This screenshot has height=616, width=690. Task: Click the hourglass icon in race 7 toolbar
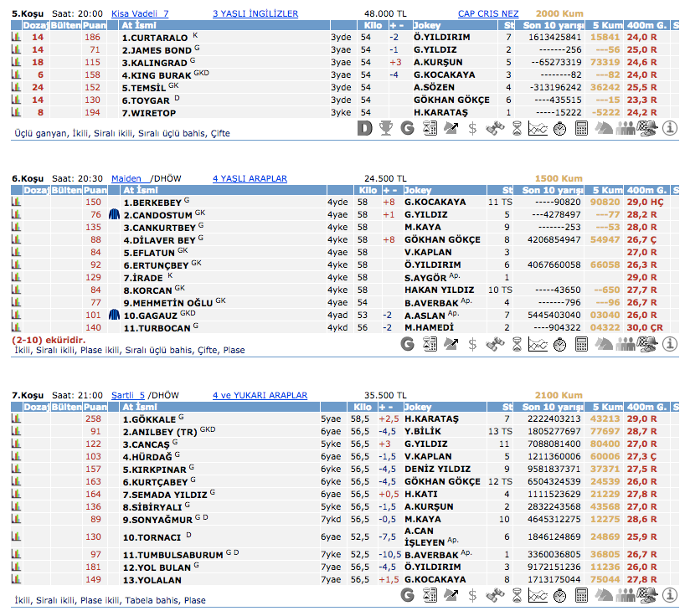point(517,595)
